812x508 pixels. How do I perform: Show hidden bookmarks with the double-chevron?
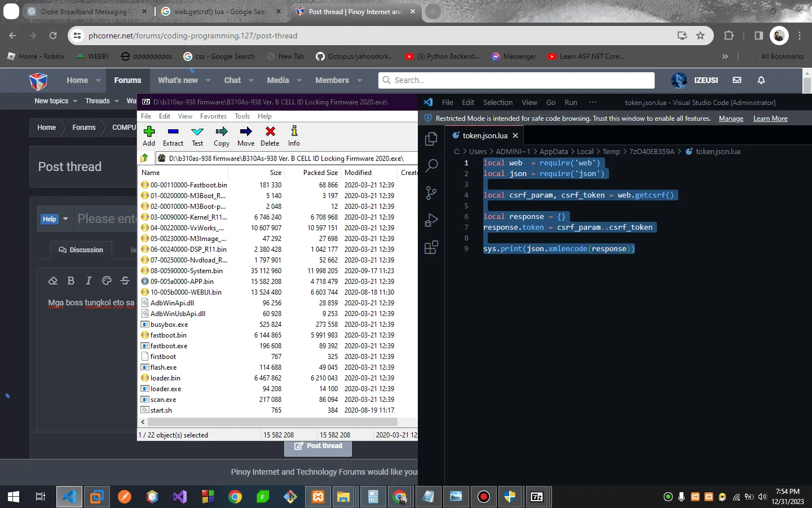725,56
